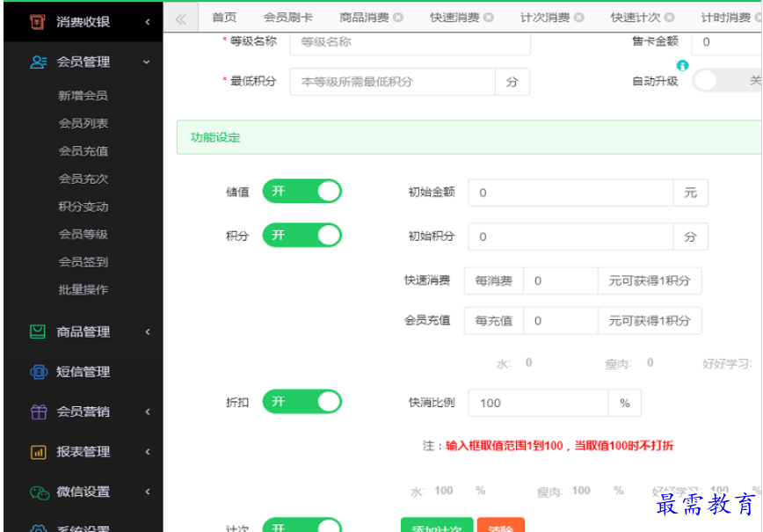This screenshot has height=532, width=763.
Task: Toggle off the 储值 switch
Action: click(302, 192)
